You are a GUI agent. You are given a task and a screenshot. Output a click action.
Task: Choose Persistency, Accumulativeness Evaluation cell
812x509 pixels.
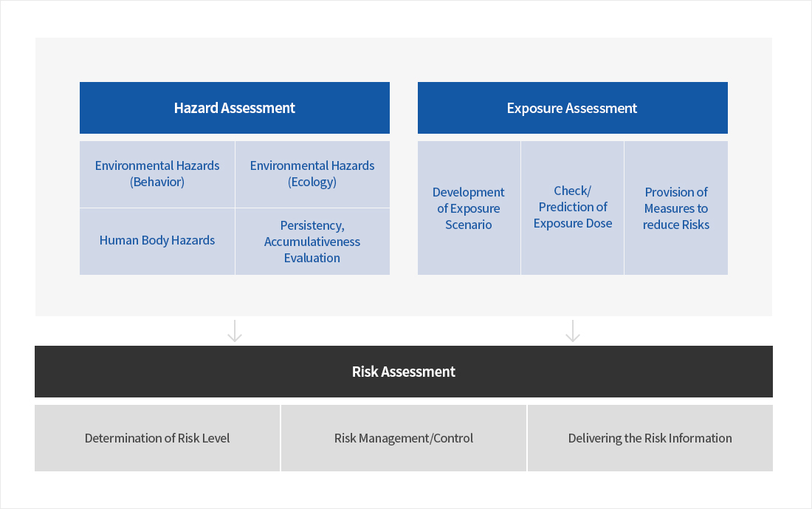tap(312, 242)
